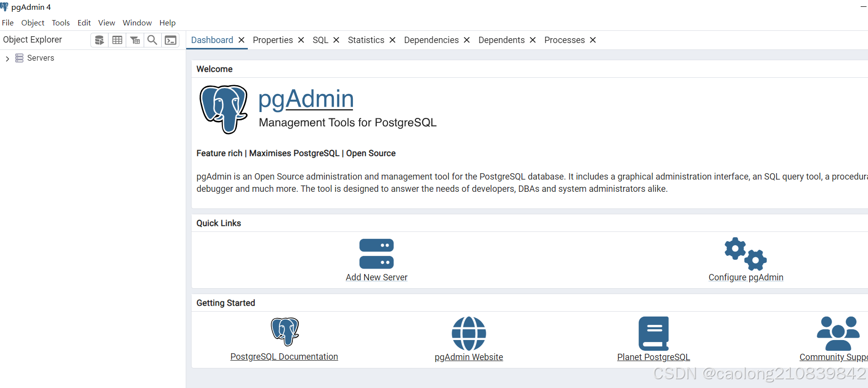
Task: Click the Filtered Rows toolbar icon
Action: tap(135, 40)
